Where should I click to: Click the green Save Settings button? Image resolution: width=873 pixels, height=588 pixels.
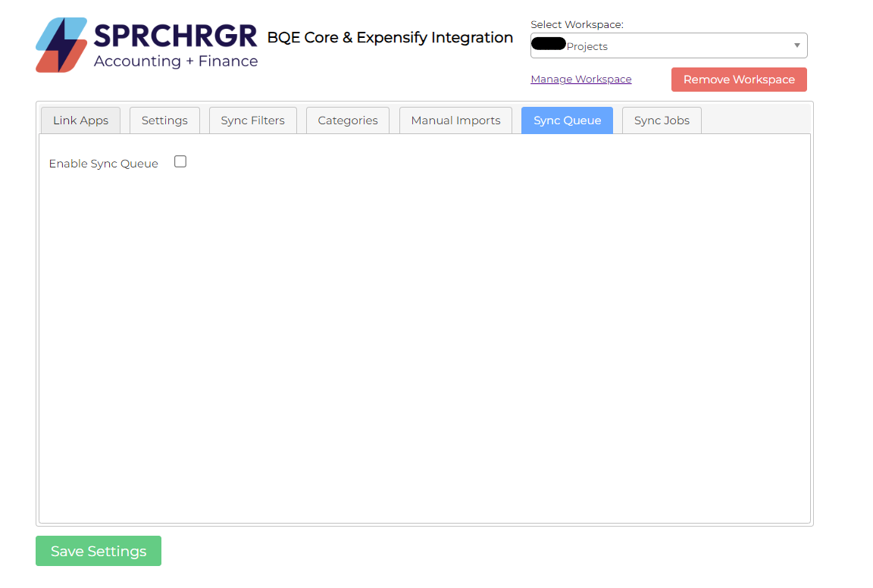click(x=99, y=551)
